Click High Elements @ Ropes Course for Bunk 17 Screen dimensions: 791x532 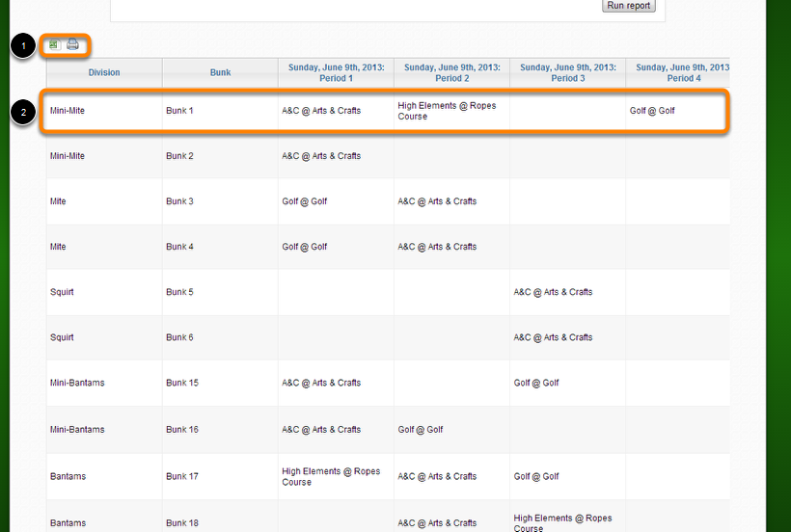point(331,476)
